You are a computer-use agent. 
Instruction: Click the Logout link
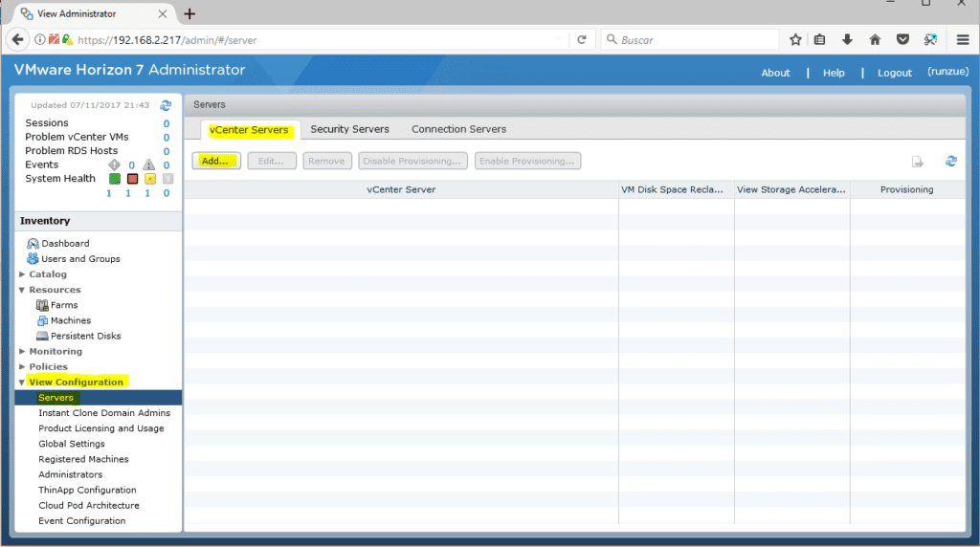pyautogui.click(x=895, y=73)
